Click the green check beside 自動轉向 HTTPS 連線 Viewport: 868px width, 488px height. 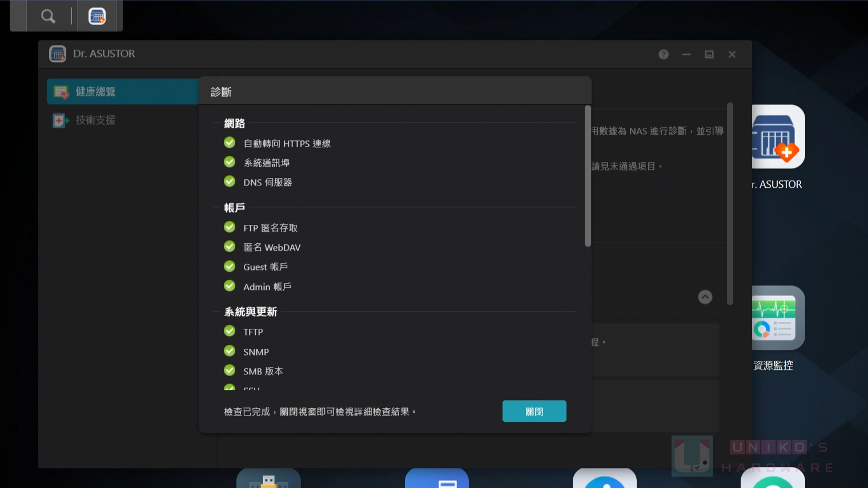pyautogui.click(x=230, y=143)
